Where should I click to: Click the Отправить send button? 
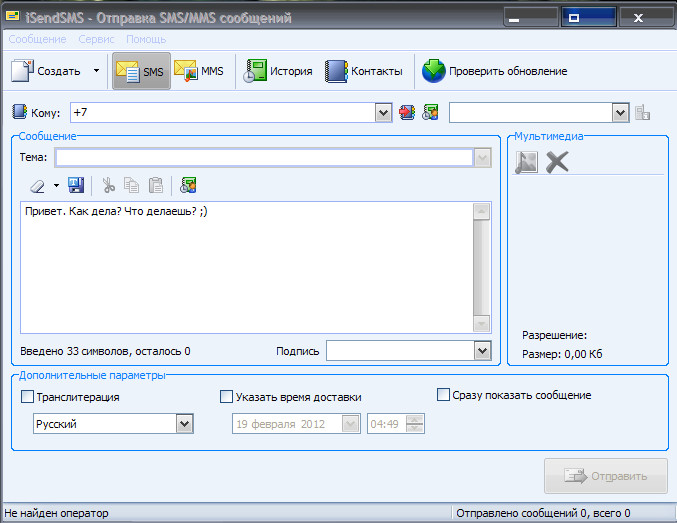point(606,476)
